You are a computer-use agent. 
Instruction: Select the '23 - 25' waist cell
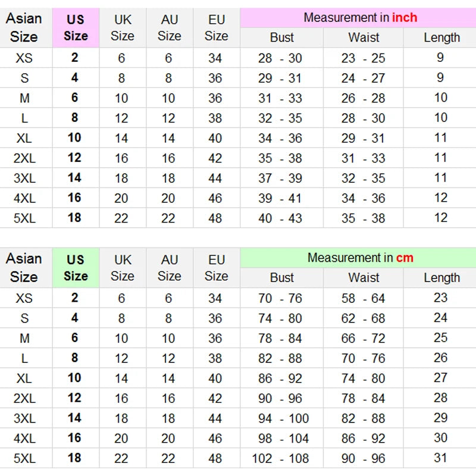(x=363, y=58)
